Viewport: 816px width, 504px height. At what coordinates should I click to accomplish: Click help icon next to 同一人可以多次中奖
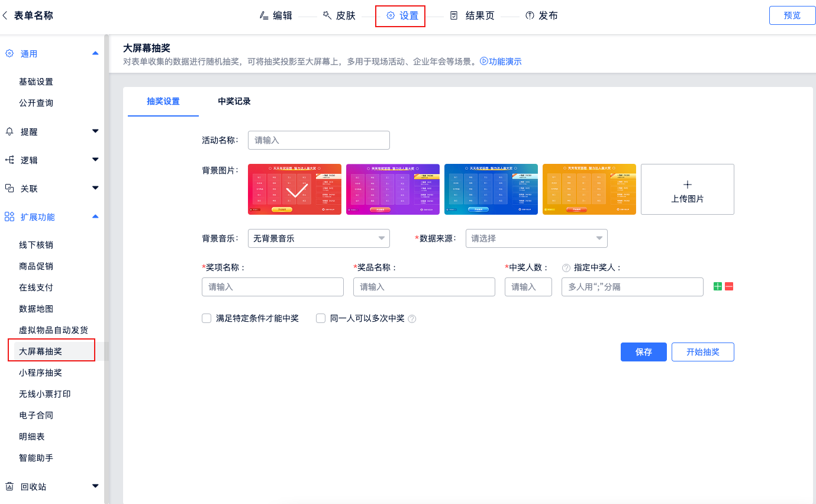click(x=412, y=319)
